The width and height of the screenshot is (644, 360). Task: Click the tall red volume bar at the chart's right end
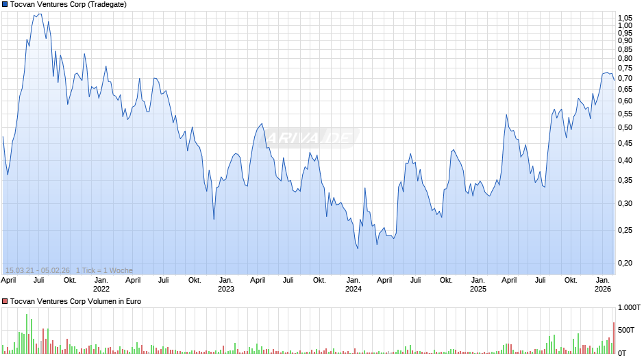[x=614, y=338]
